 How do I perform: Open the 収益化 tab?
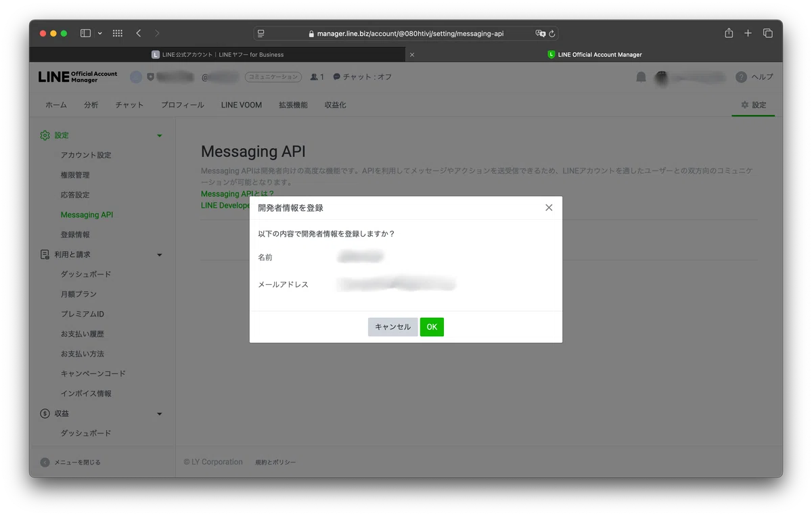pos(335,105)
